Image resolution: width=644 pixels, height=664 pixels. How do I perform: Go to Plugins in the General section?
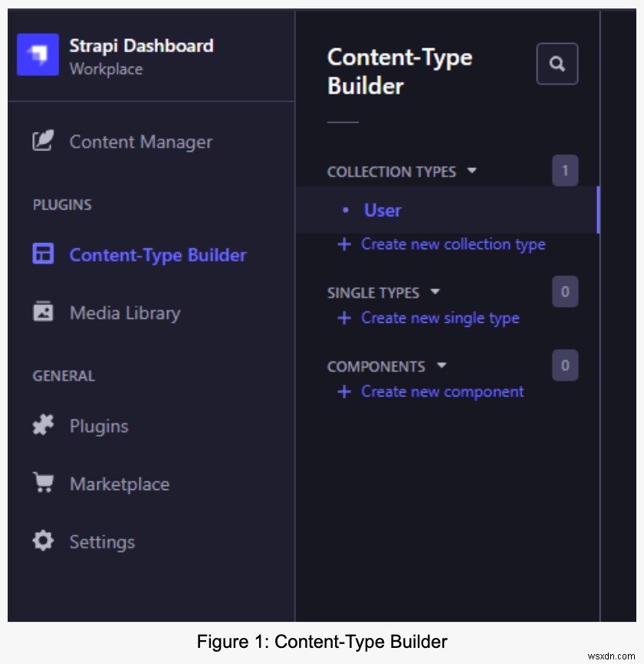tap(99, 426)
